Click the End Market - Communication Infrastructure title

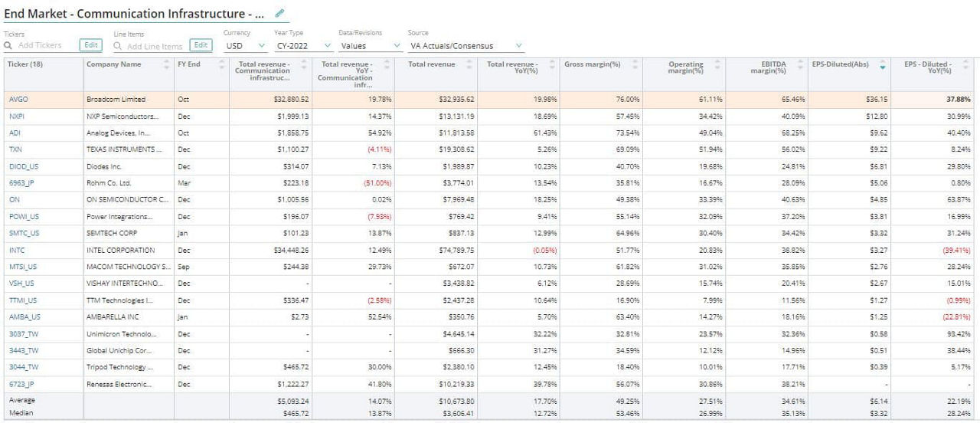tap(135, 13)
